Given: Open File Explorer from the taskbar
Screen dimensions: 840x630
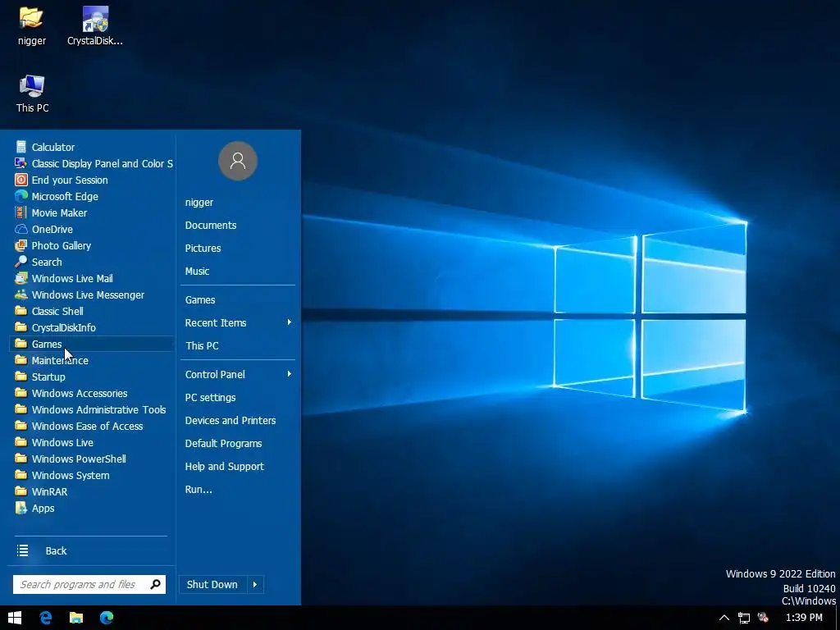Looking at the screenshot, I should coord(76,618).
